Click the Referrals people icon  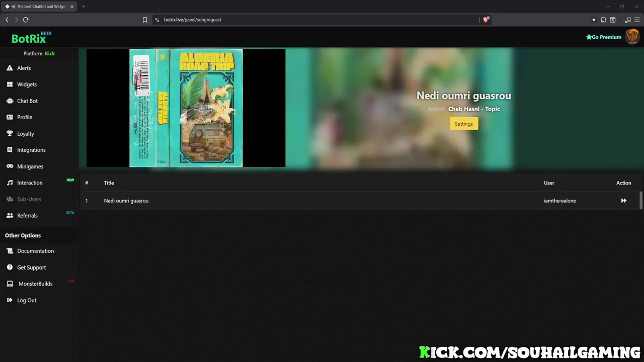10,215
